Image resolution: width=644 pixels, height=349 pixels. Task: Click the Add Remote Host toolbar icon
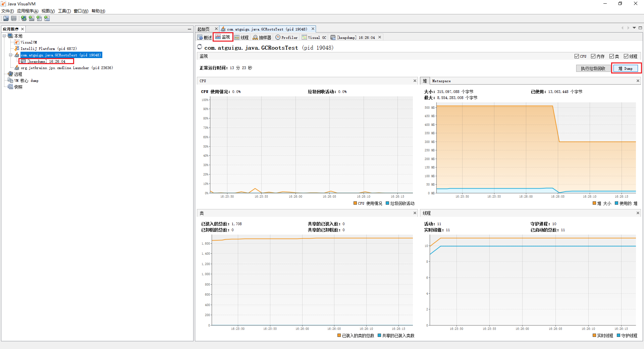click(x=24, y=18)
